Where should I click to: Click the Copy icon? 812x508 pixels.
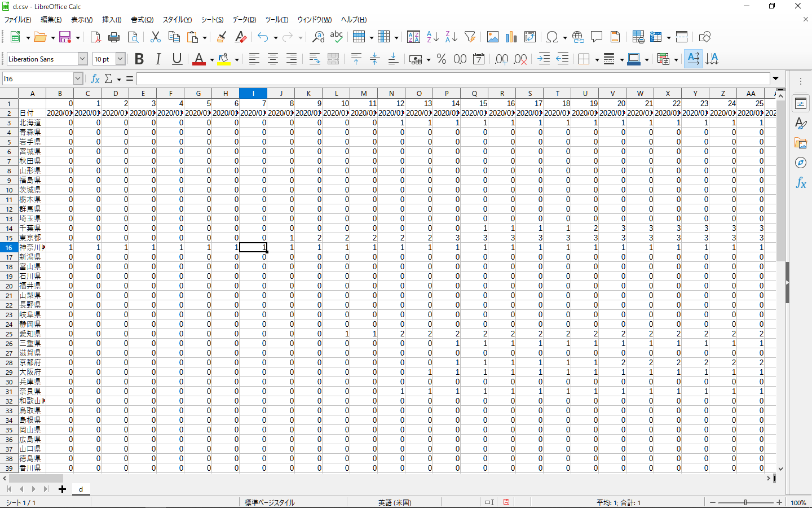coord(174,37)
